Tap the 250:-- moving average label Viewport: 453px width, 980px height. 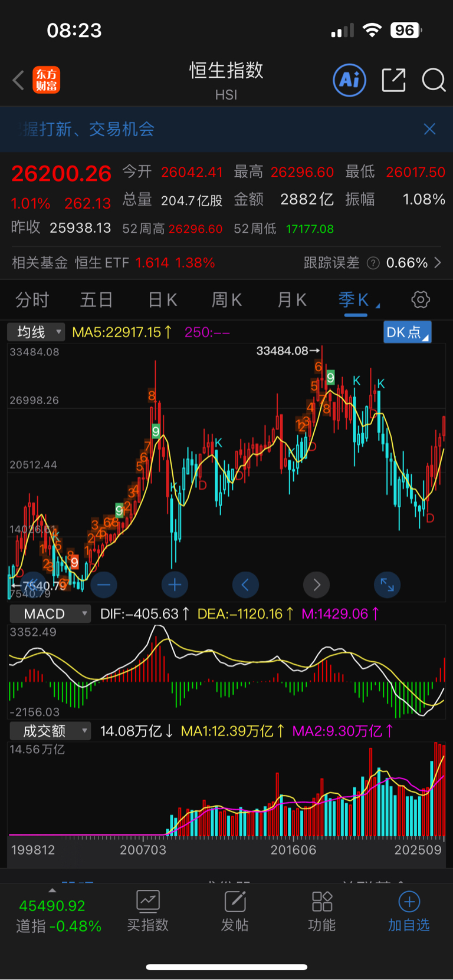coord(207,332)
